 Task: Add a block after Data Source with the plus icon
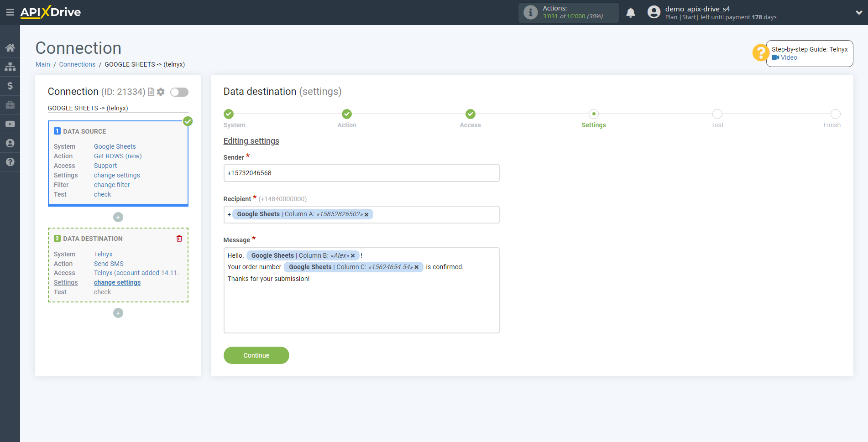coord(118,217)
